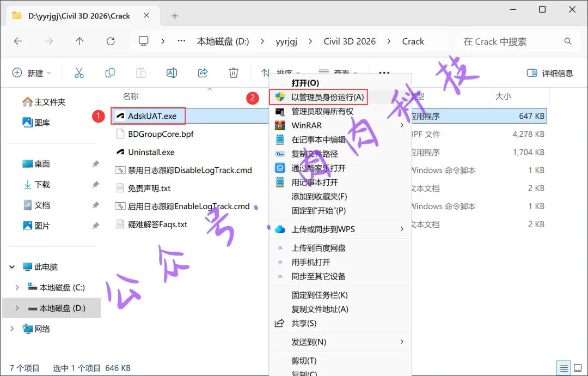This screenshot has height=376, width=588.
Task: Open 桌面 in the sidebar
Action: [36, 164]
